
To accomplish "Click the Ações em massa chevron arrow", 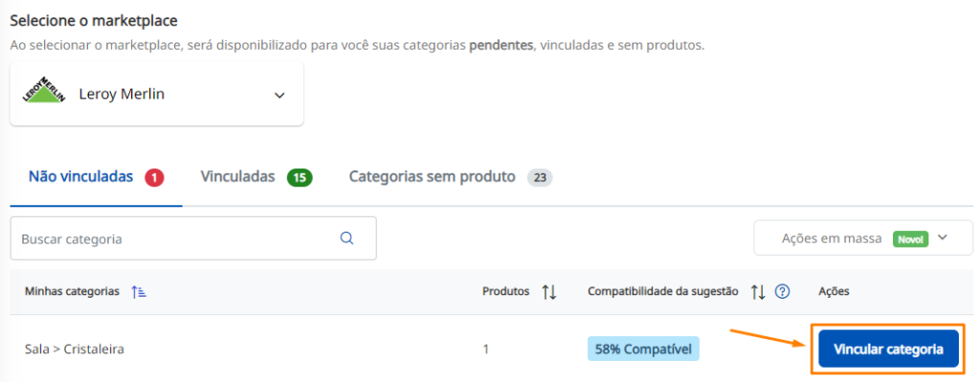I will pyautogui.click(x=943, y=237).
